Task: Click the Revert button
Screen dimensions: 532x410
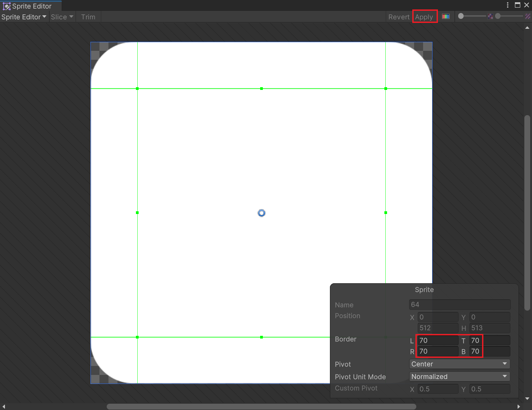Action: click(399, 17)
